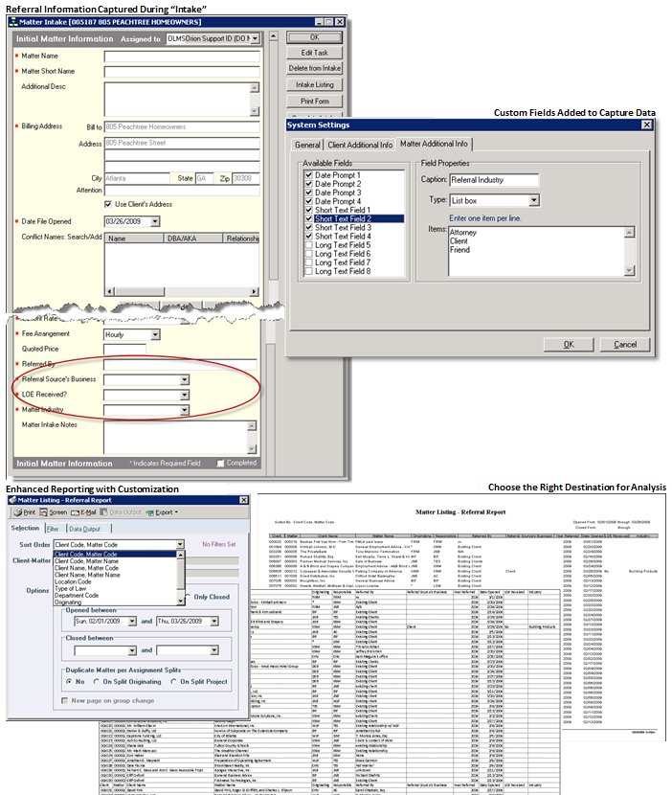Select Matter Additional Info tab
The image size is (672, 795).
(434, 144)
